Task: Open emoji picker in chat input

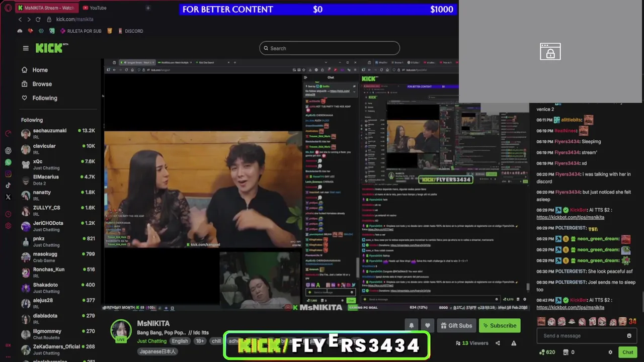Action: [x=629, y=336]
